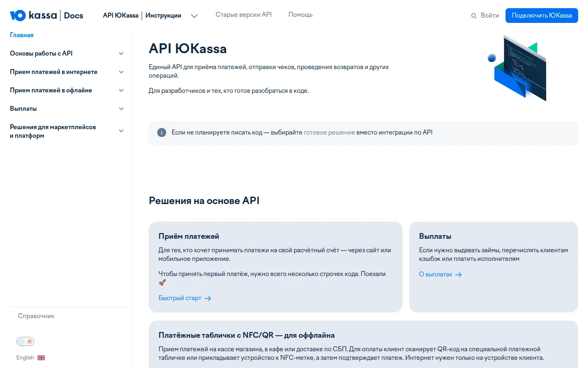
Task: Click the info icon in the notice banner
Action: tap(162, 132)
